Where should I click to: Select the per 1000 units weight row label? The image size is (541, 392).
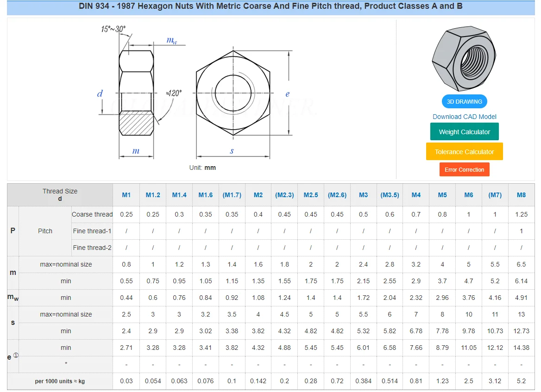click(59, 381)
